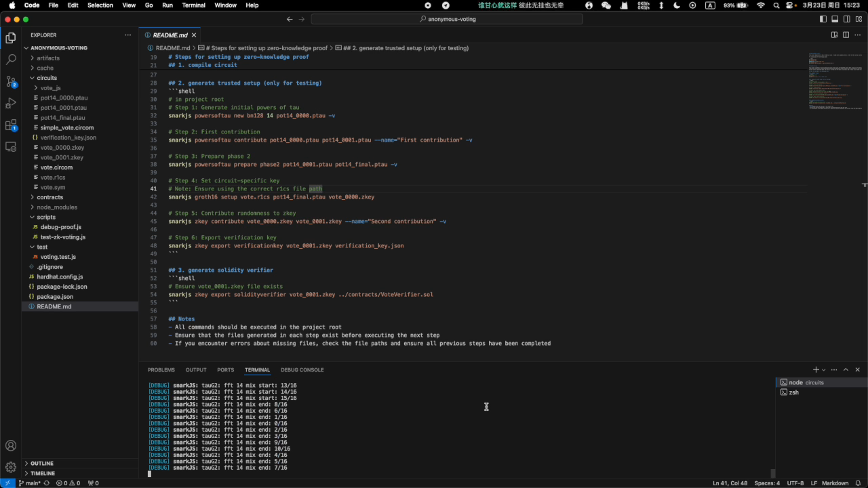Open editor more actions ellipsis
The width and height of the screenshot is (868, 488).
[x=858, y=35]
